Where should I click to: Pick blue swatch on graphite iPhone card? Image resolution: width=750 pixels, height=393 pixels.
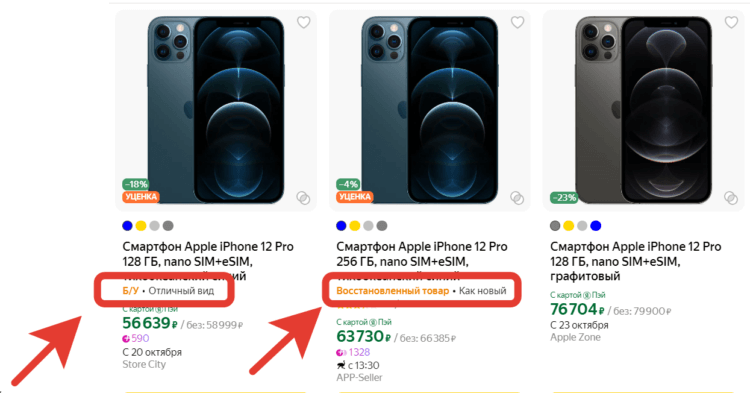point(596,226)
